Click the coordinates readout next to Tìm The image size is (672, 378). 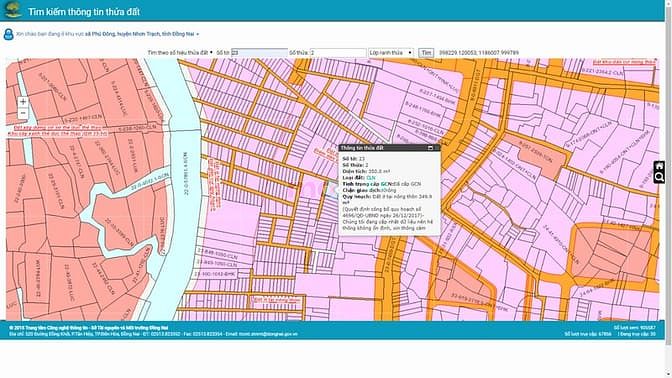pos(479,53)
